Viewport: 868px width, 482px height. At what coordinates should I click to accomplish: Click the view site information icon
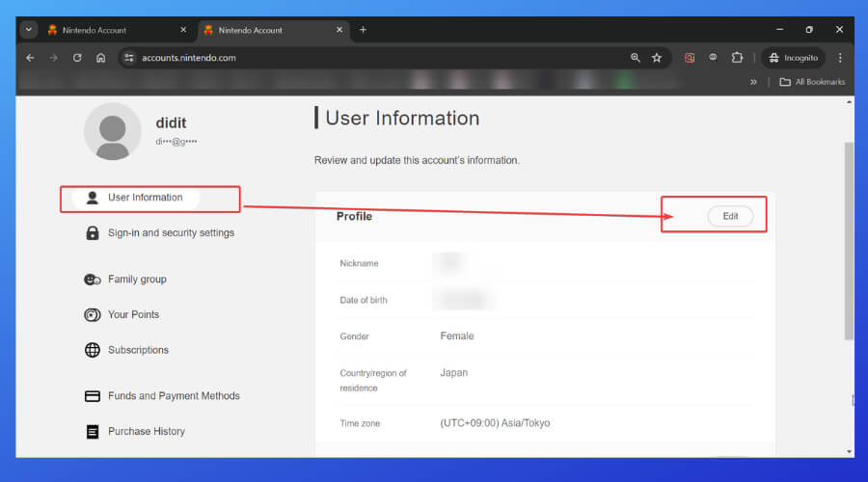pos(130,58)
